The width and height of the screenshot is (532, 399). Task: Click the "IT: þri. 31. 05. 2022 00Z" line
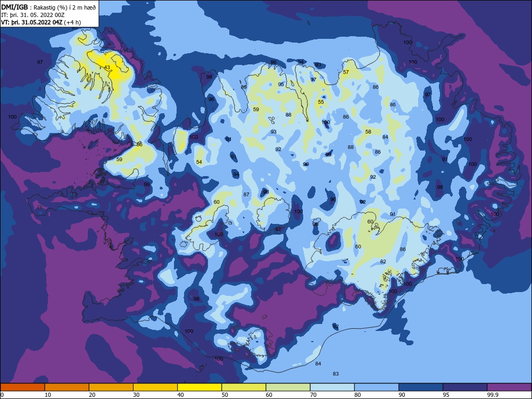tap(32, 15)
